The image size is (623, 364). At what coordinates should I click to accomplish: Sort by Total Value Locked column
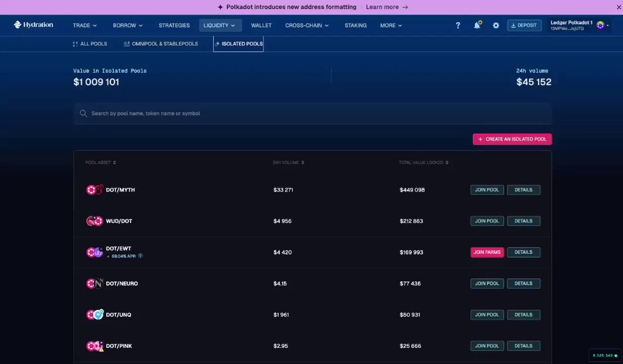(423, 163)
